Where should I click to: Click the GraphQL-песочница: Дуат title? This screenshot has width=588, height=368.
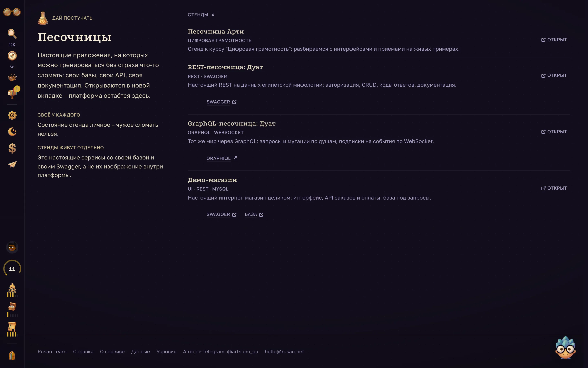point(232,124)
